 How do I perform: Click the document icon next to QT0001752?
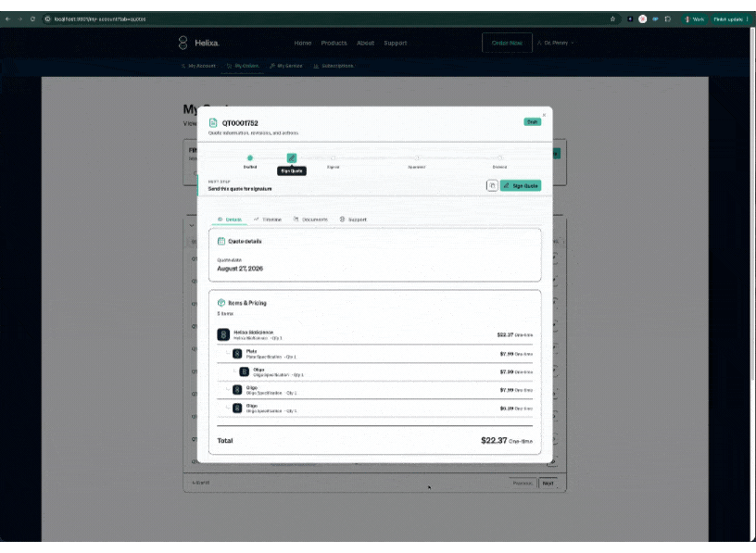point(213,123)
